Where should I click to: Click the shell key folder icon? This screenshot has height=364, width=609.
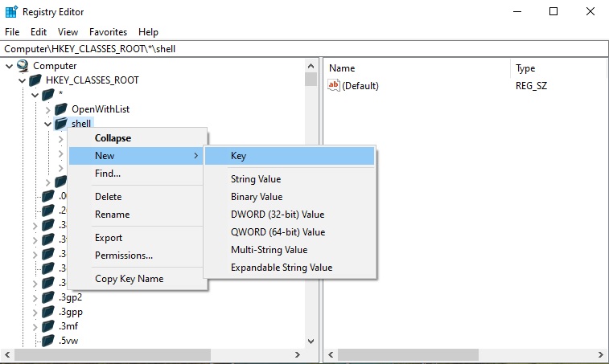(x=61, y=124)
